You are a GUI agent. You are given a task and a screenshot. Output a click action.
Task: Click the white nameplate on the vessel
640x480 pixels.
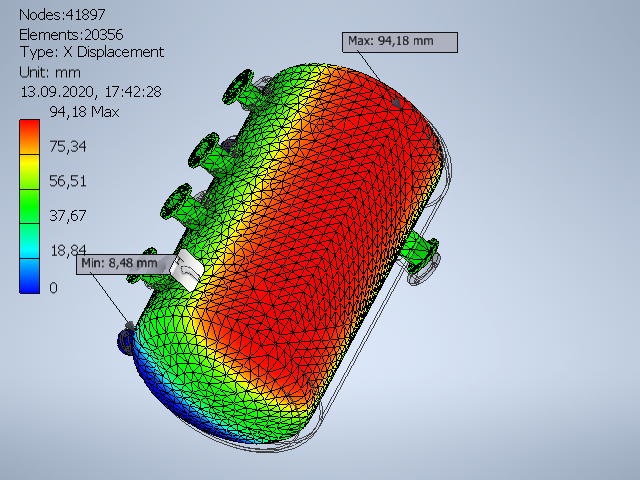point(187,270)
